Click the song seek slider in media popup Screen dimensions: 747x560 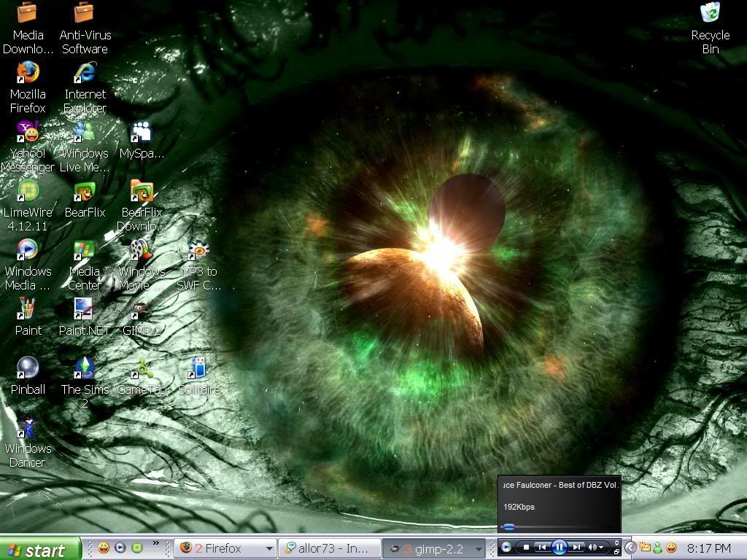tap(510, 526)
